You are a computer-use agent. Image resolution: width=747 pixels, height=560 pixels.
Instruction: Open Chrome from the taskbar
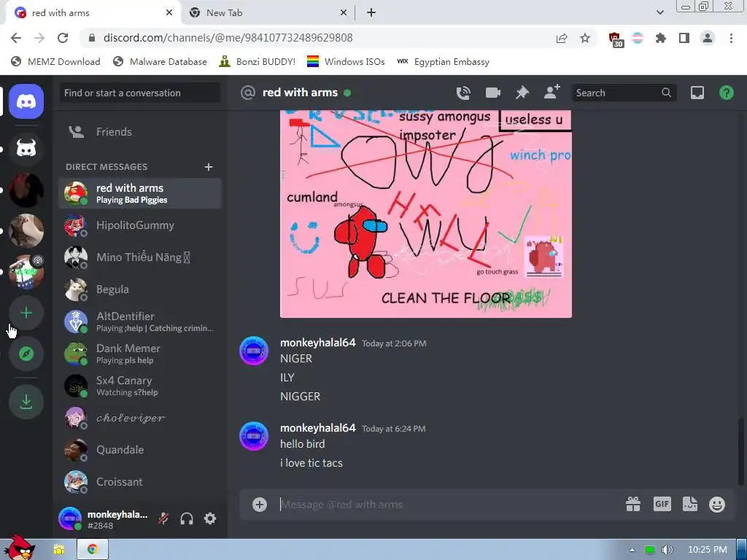click(93, 550)
